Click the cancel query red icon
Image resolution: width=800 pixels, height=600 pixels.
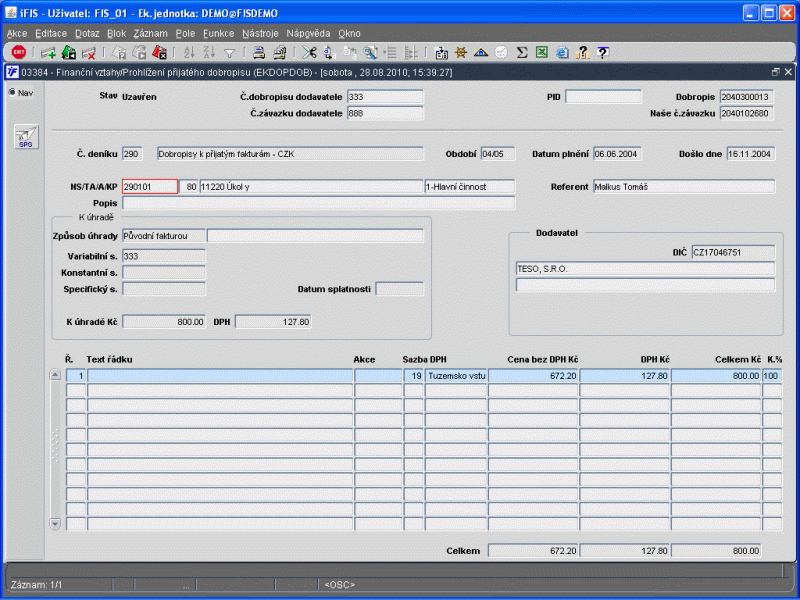[x=160, y=52]
